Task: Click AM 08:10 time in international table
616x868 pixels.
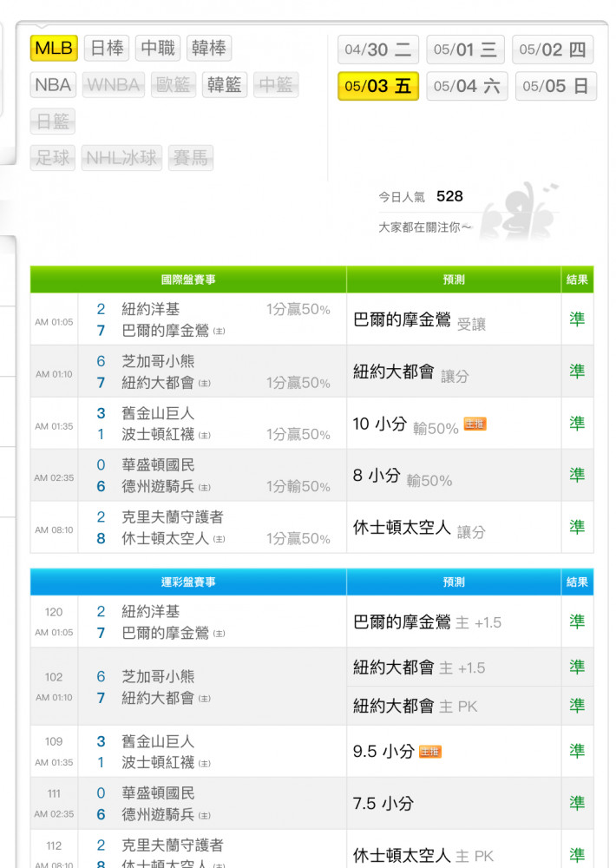Action: [54, 529]
